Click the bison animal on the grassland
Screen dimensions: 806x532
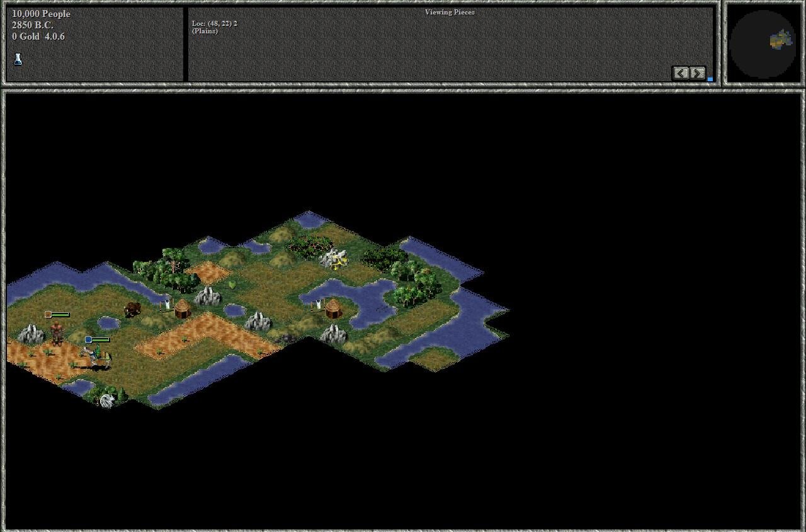click(132, 308)
